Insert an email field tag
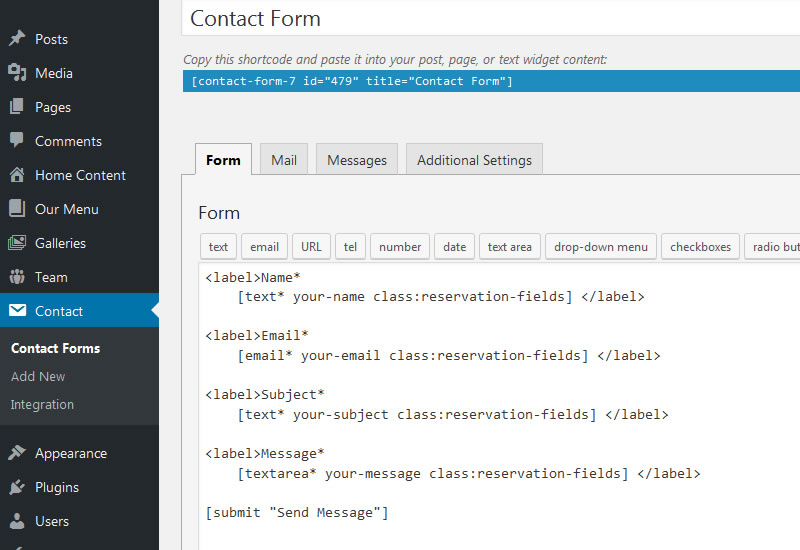This screenshot has height=550, width=800. point(264,247)
